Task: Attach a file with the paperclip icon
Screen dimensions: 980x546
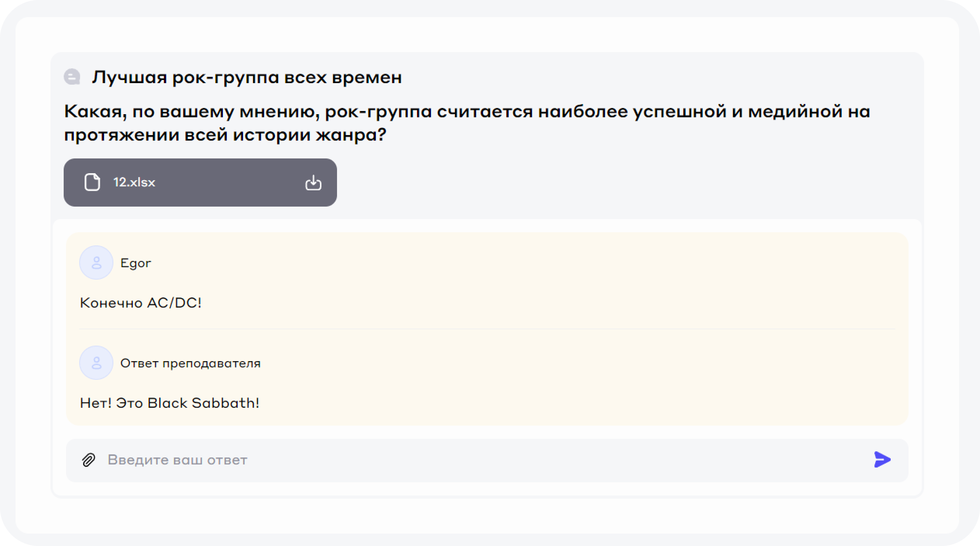Action: click(89, 460)
